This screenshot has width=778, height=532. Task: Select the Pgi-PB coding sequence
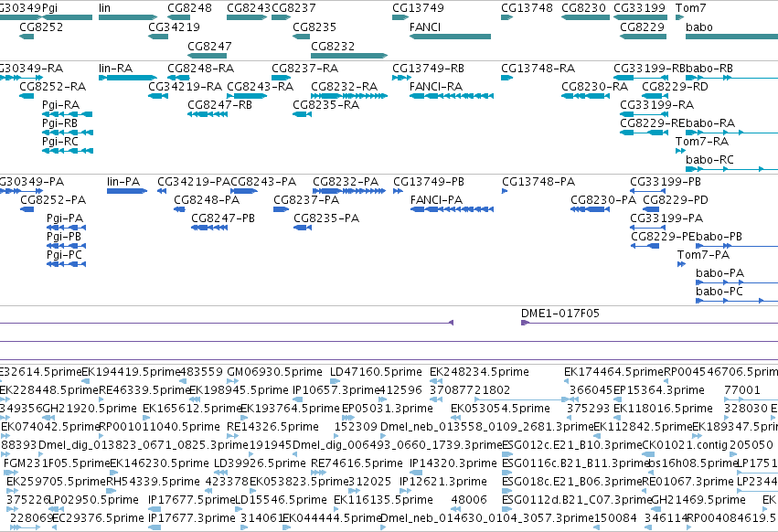pos(67,246)
